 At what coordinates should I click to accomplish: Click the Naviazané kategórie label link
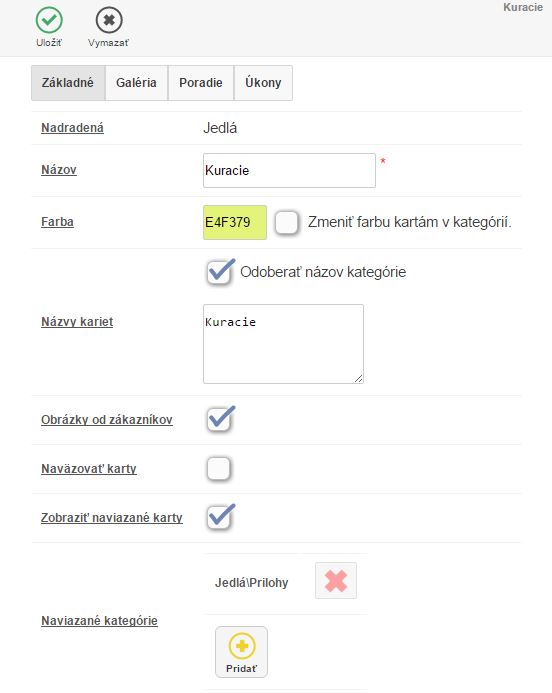click(x=99, y=621)
